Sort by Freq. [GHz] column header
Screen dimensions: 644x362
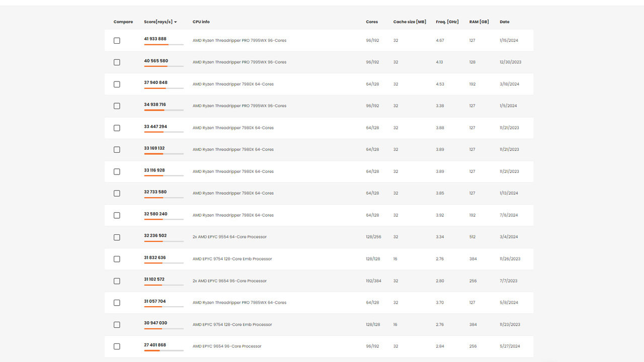coord(447,22)
